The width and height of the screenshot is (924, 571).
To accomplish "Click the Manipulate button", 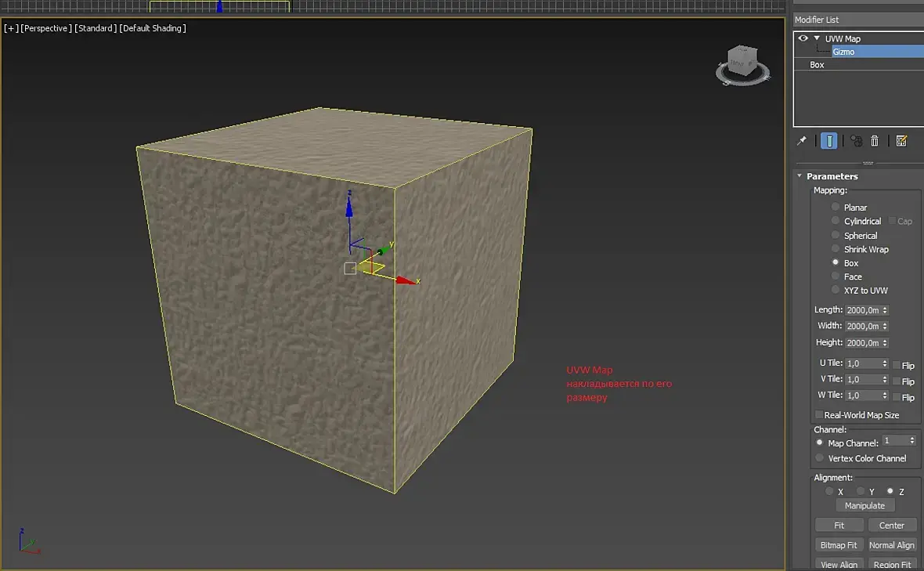I will pos(864,505).
